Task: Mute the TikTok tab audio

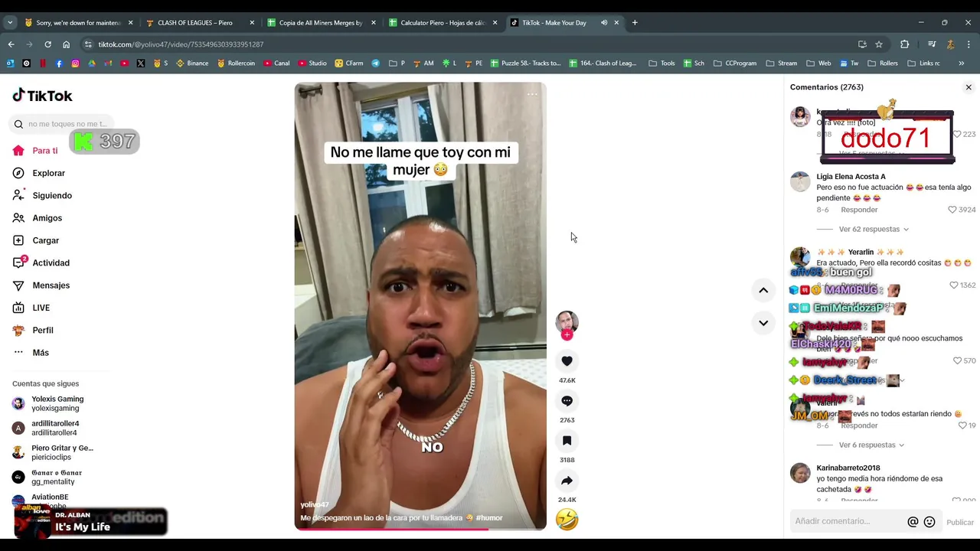Action: coord(604,23)
